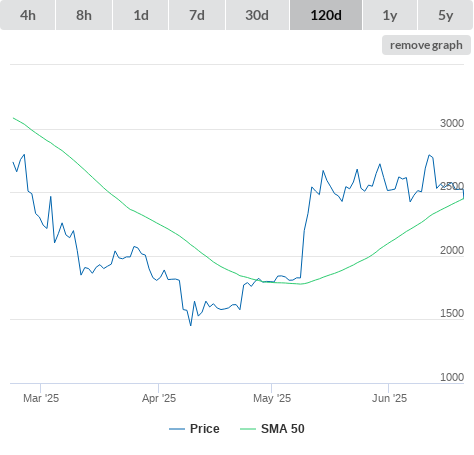Show the 5y price history
Screen dimensions: 474x455
pos(446,15)
